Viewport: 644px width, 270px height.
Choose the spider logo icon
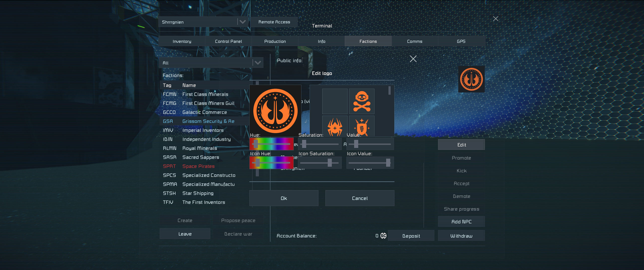click(335, 126)
